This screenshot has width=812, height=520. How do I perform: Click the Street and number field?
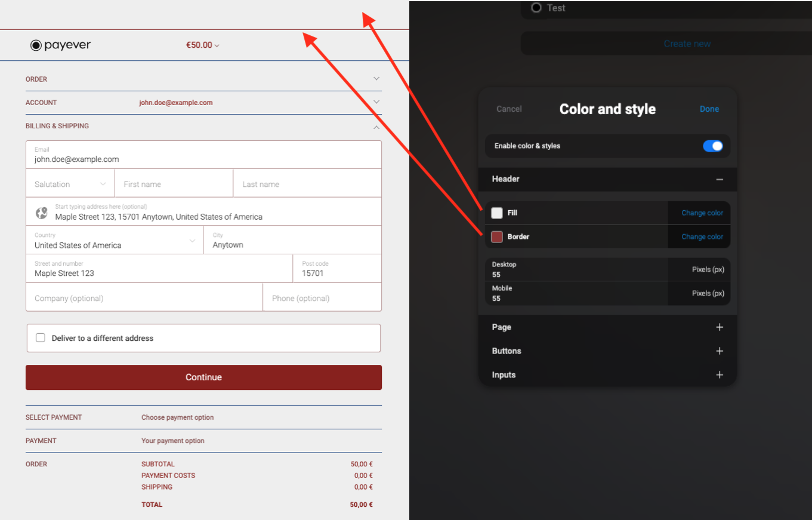[159, 269]
